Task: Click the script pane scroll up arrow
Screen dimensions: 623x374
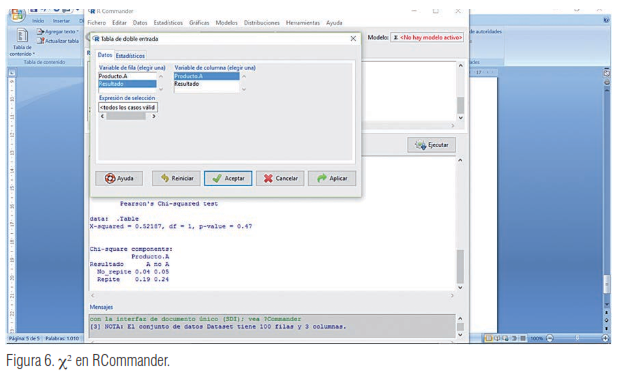Action: click(x=460, y=66)
